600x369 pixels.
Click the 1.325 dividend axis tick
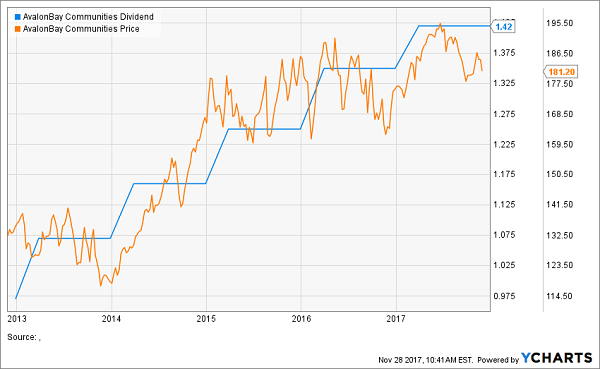[504, 83]
